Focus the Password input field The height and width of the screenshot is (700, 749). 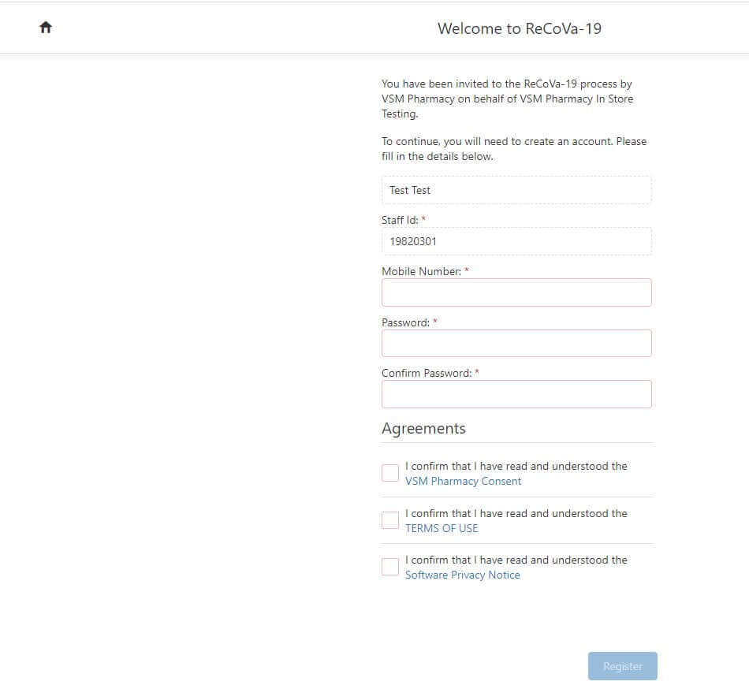(x=516, y=344)
